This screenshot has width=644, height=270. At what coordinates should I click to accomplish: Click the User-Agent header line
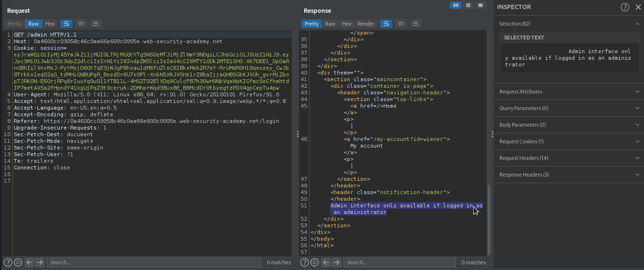click(146, 94)
